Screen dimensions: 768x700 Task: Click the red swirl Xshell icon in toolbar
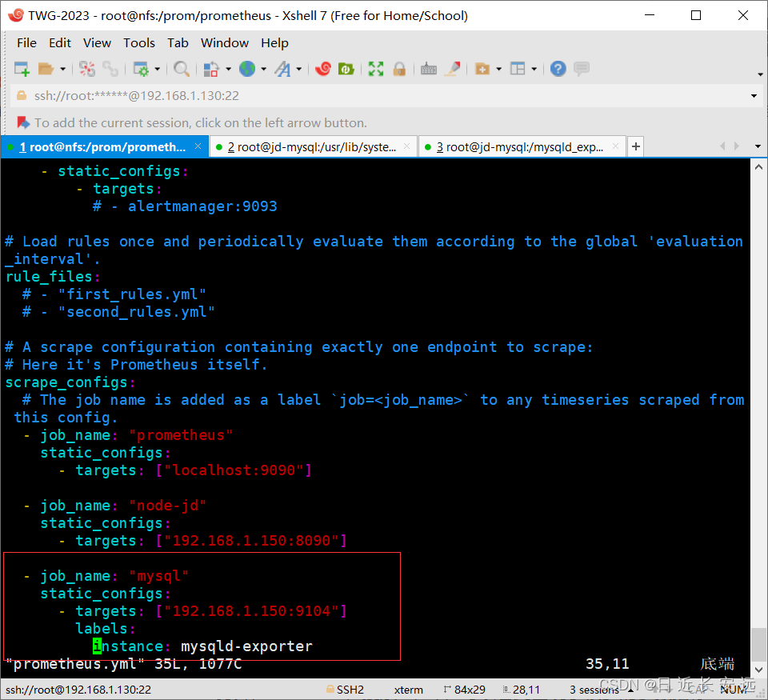pyautogui.click(x=323, y=69)
